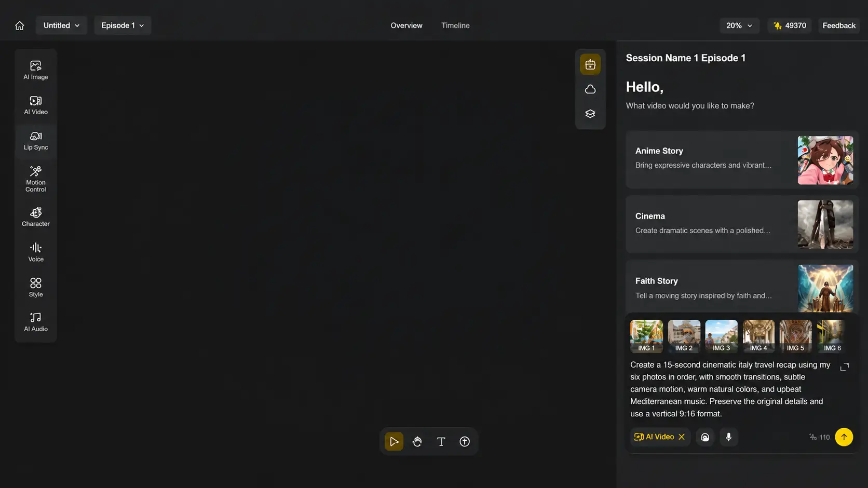Screen dimensions: 868x488
Task: Click the upload icon in bottom toolbar
Action: 465,442
